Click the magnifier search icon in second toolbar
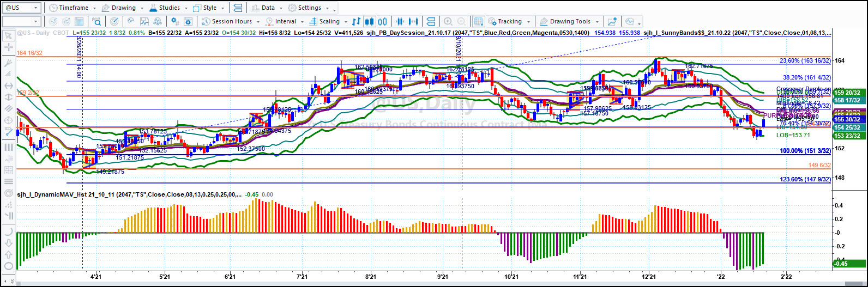 [x=97, y=22]
